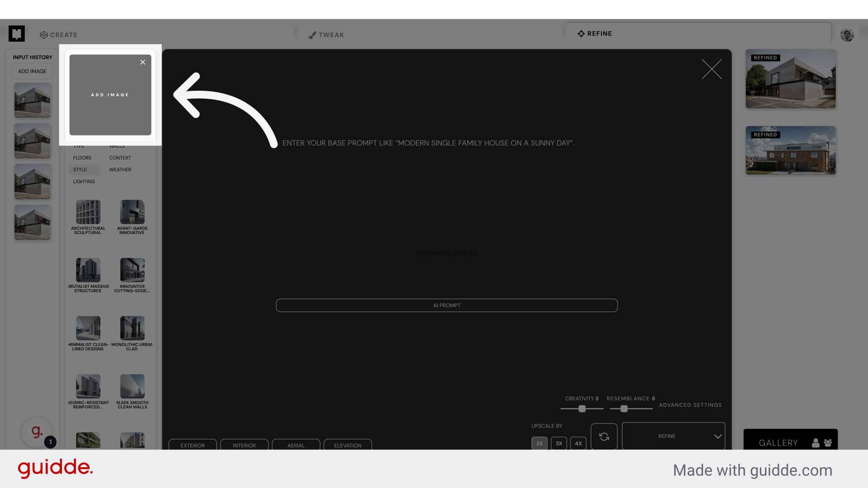This screenshot has width=868, height=488.
Task: Select 3X upscale option
Action: pos(559,443)
